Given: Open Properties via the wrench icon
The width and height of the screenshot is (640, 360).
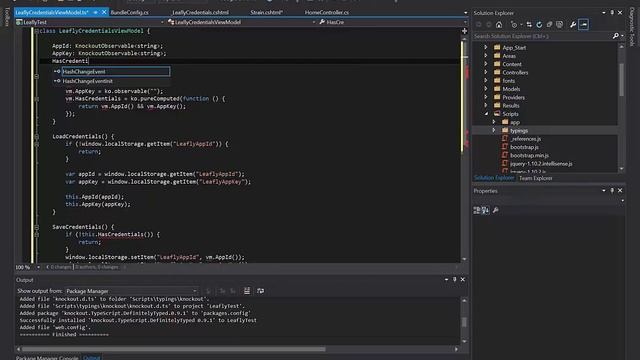Looking at the screenshot, I should click(573, 25).
